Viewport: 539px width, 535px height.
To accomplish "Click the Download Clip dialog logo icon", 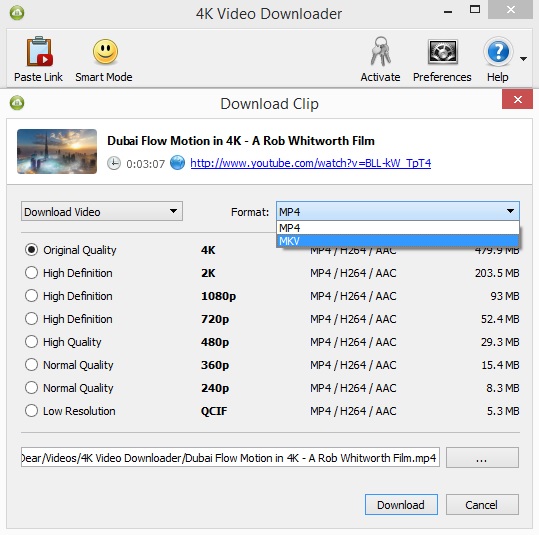I will point(17,103).
